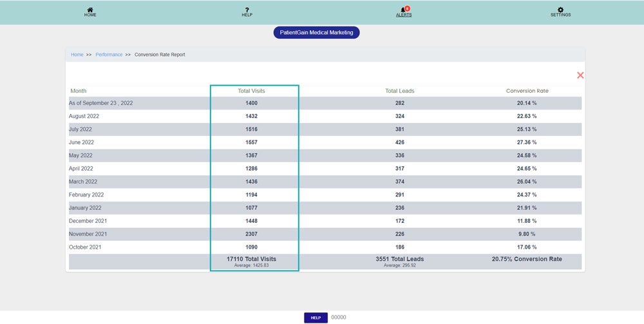
Task: Select the As of September 23, 2022 row
Action: [x=325, y=103]
